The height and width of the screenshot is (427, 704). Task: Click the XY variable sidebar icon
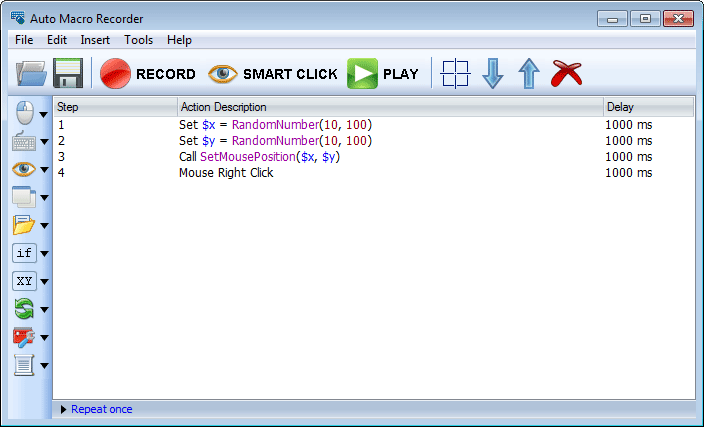click(24, 281)
